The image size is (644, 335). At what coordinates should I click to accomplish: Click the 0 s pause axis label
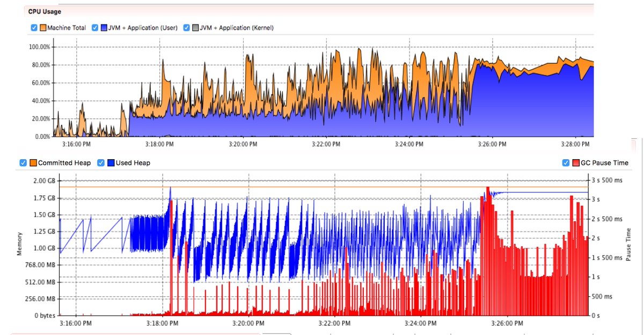pos(595,315)
